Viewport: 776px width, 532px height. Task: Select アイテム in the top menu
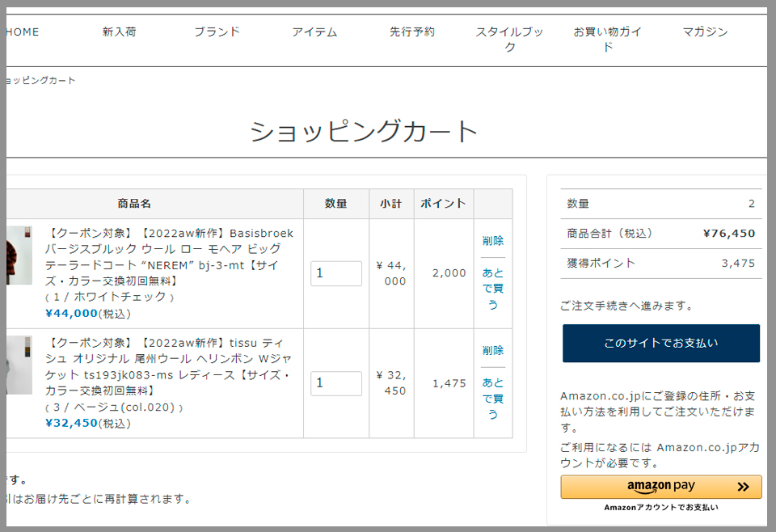pyautogui.click(x=314, y=32)
